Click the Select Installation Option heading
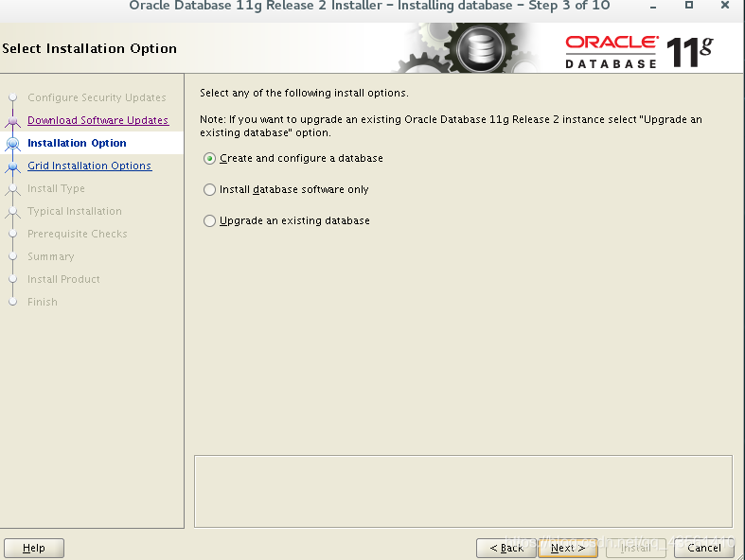 pyautogui.click(x=89, y=48)
